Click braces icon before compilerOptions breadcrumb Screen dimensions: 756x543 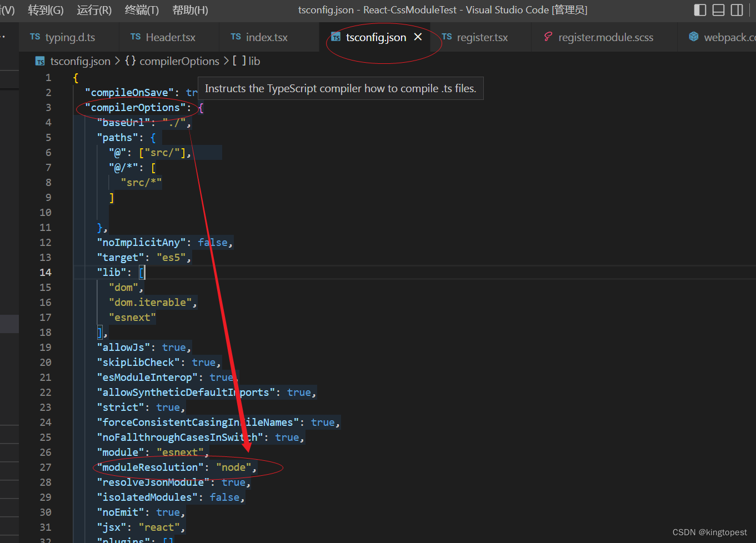(130, 61)
